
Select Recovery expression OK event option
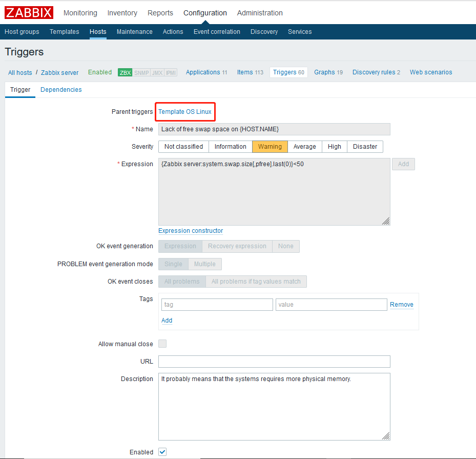(237, 246)
